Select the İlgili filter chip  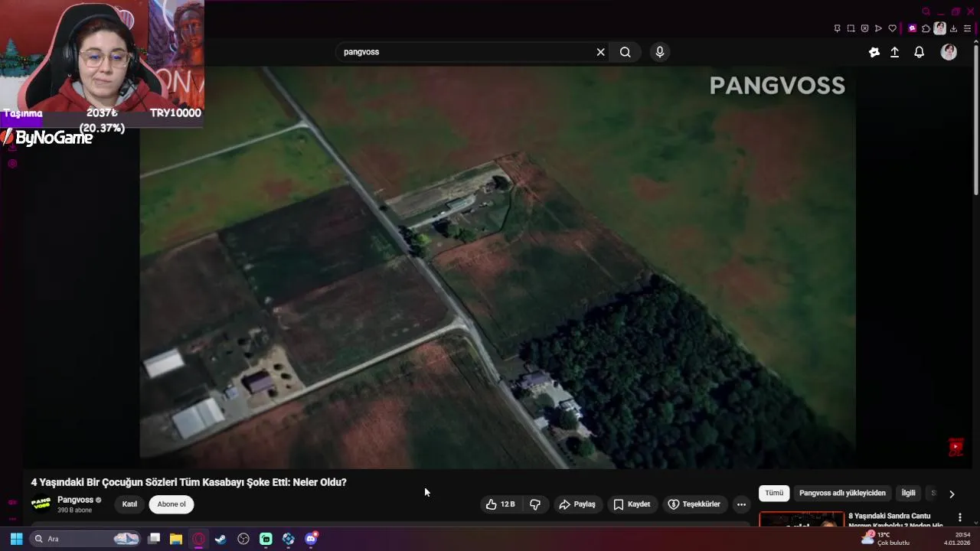click(x=908, y=493)
